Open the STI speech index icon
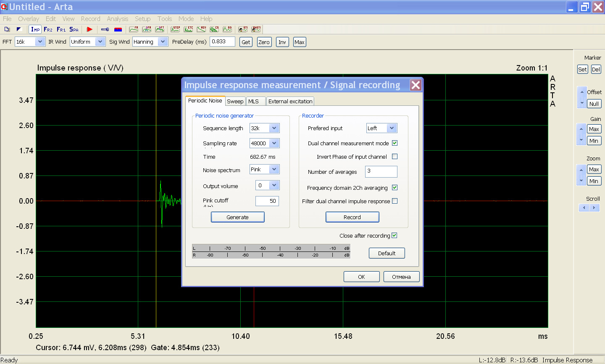This screenshot has height=364, width=605. (x=243, y=29)
